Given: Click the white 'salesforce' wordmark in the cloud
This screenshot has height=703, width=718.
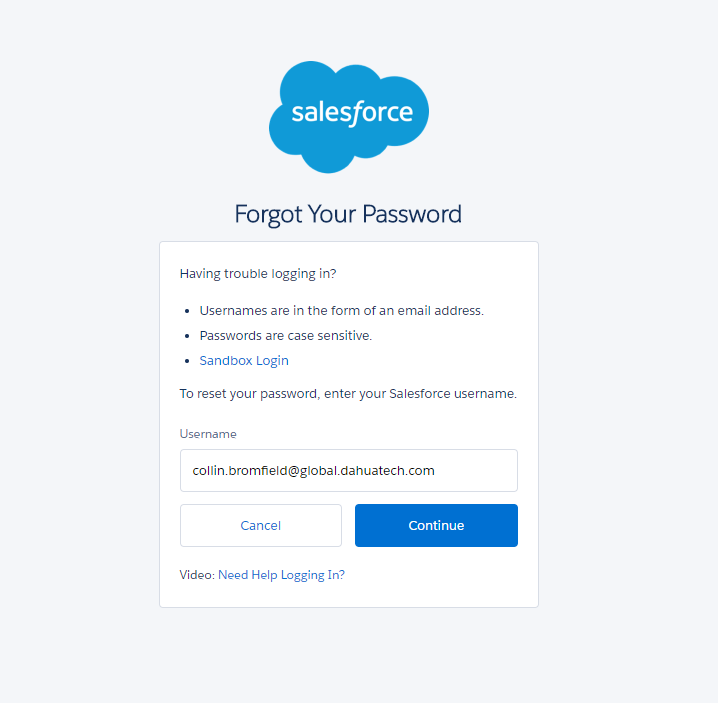Looking at the screenshot, I should [352, 112].
